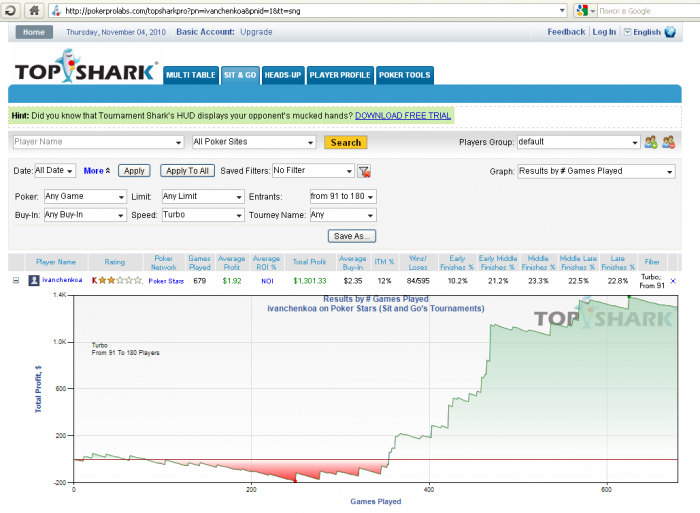
Task: Click the Top Shark logo
Action: point(86,67)
